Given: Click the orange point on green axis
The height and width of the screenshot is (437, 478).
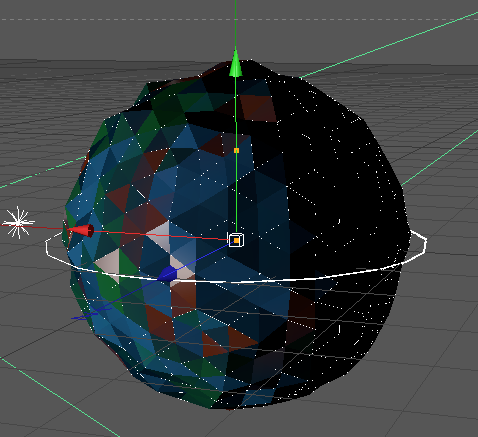Looking at the screenshot, I should (237, 151).
